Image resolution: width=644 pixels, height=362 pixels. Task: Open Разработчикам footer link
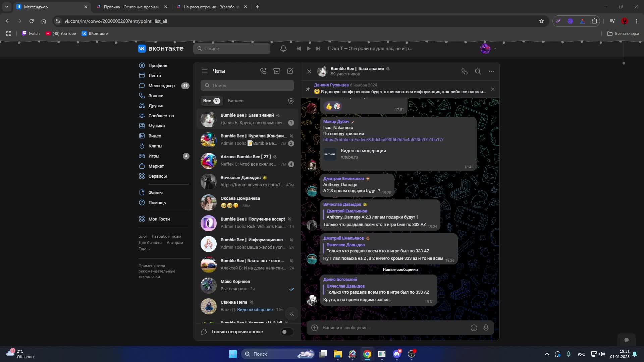(x=166, y=236)
